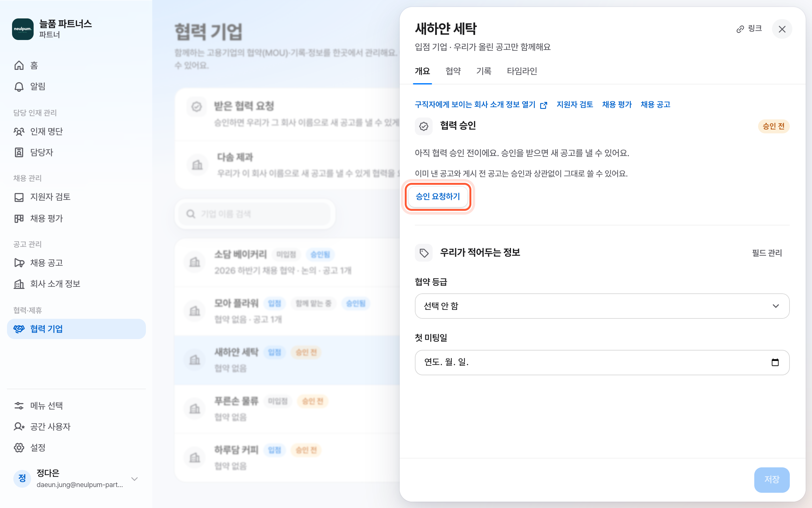The image size is (812, 508).
Task: Open 알림 notifications
Action: pos(76,86)
